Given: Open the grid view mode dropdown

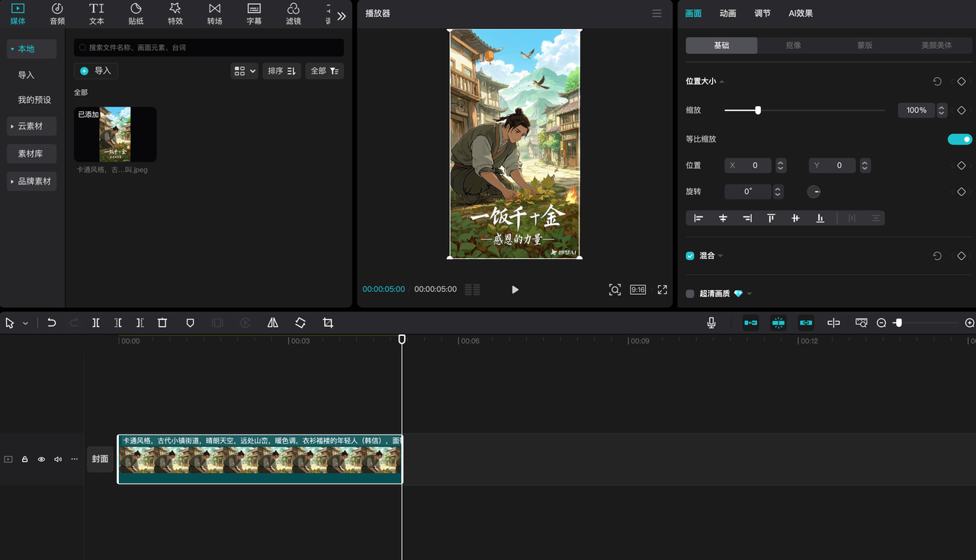Looking at the screenshot, I should [244, 71].
